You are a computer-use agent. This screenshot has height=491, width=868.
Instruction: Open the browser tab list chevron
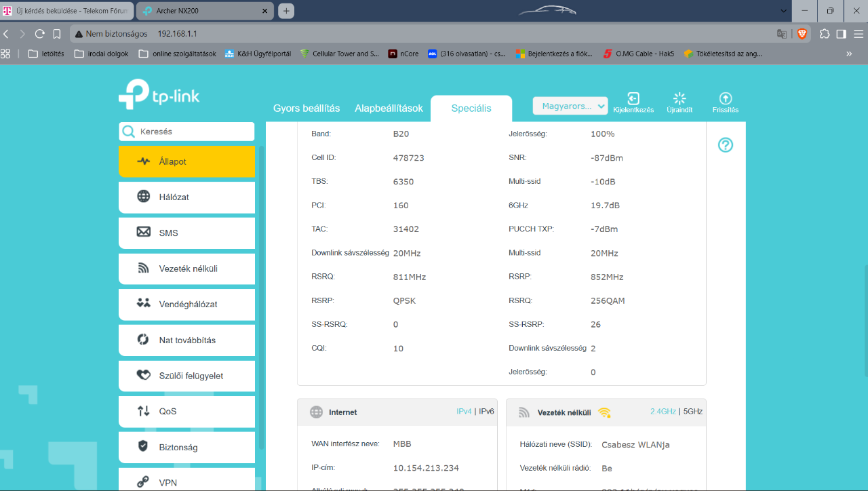(x=785, y=11)
